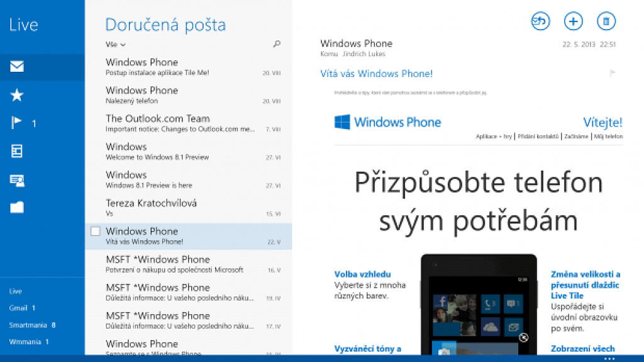644x362 pixels.
Task: Click the Vítejte! heading text
Action: point(602,122)
